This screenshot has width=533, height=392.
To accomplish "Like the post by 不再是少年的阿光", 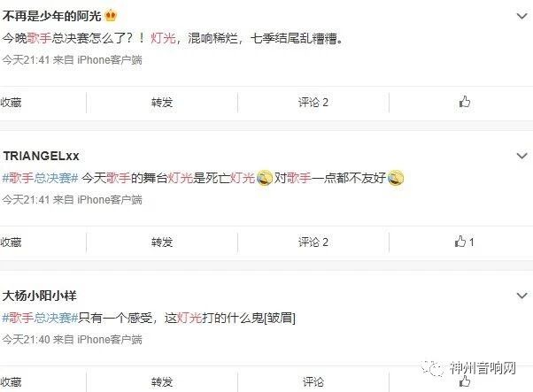I will (x=464, y=102).
